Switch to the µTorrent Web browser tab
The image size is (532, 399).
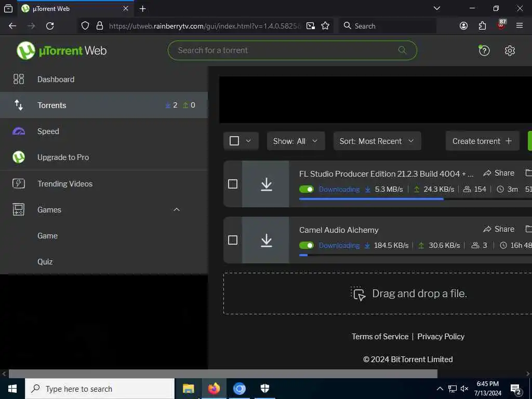75,8
